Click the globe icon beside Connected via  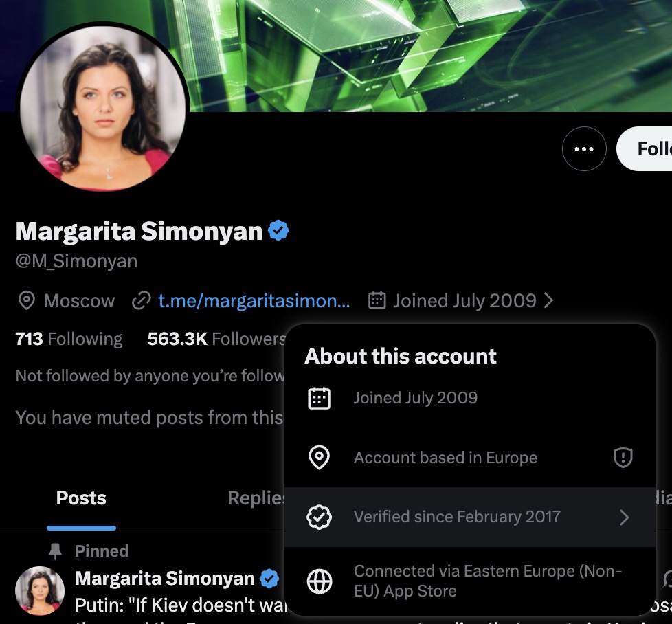coord(320,581)
